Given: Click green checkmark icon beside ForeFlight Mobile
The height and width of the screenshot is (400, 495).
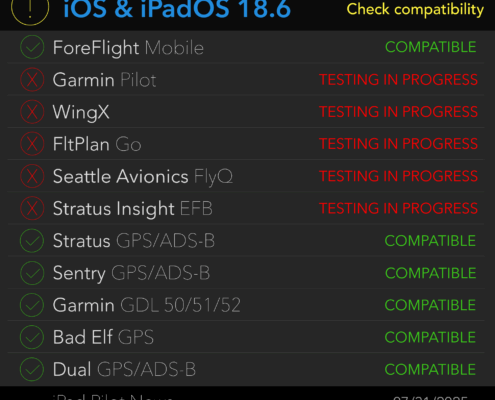Looking at the screenshot, I should 32,47.
